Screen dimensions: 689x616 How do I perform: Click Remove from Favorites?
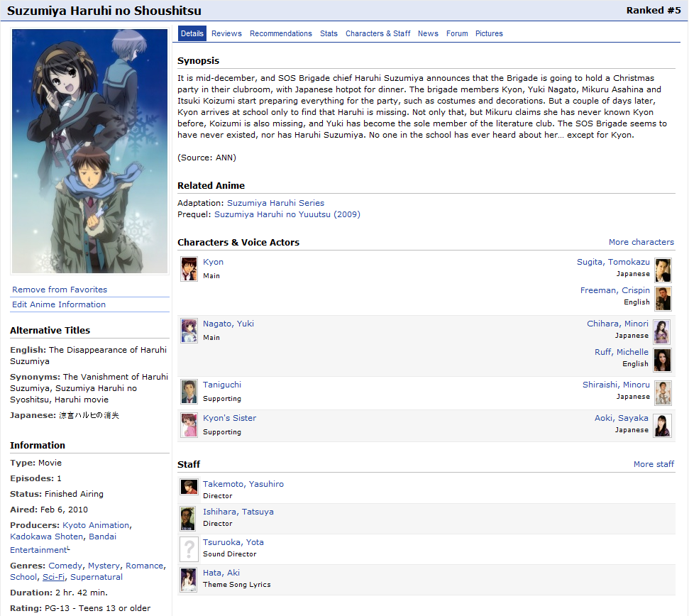[60, 290]
